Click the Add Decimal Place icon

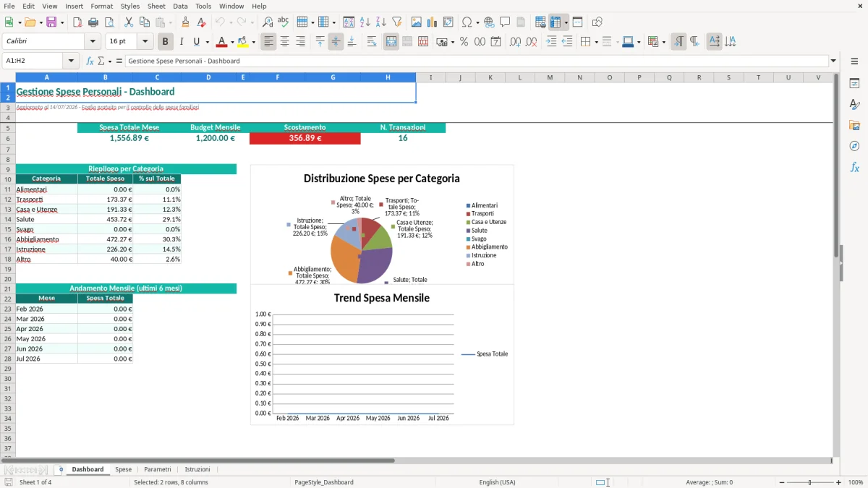click(516, 42)
